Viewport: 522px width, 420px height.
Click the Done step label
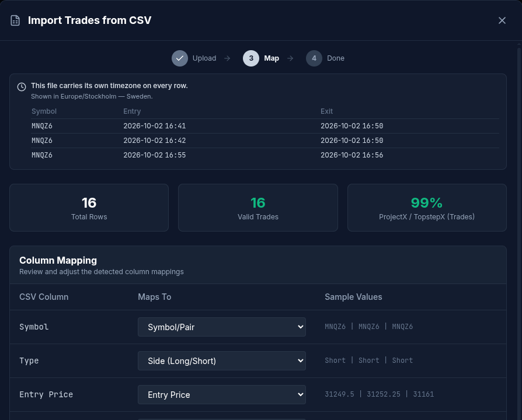coord(336,58)
